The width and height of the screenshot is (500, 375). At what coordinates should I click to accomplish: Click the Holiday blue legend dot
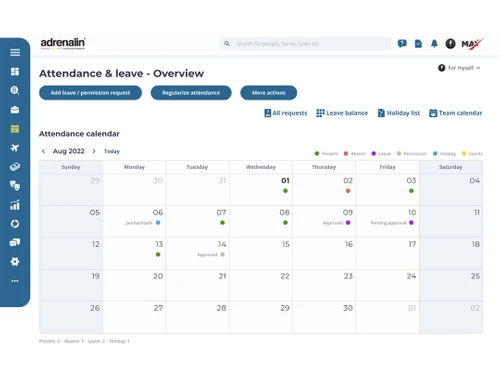[x=435, y=154]
